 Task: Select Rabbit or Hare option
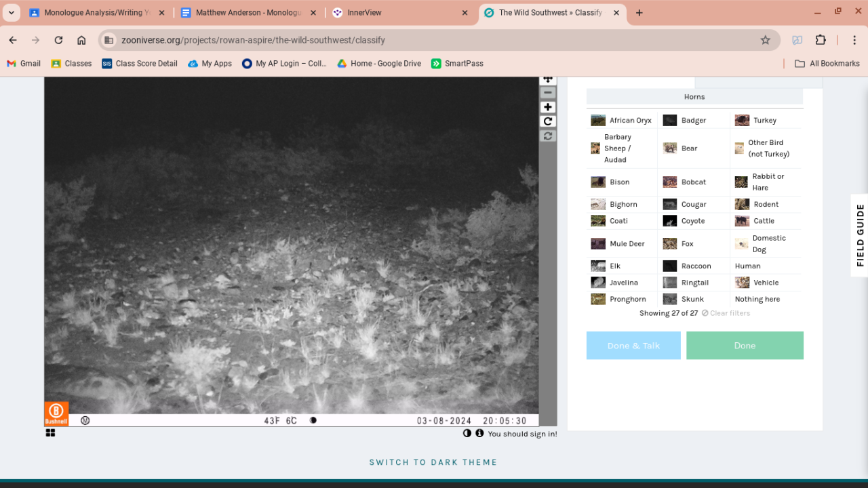pos(766,182)
